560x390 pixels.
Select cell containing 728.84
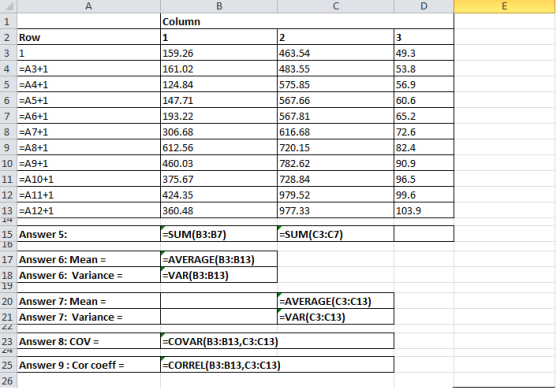pos(336,179)
